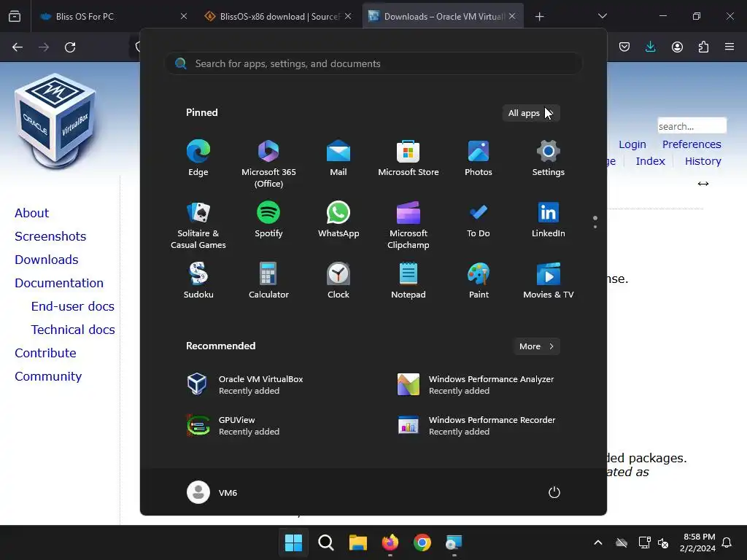Go to next pinned apps page dots
The width and height of the screenshot is (747, 560).
[x=595, y=222]
